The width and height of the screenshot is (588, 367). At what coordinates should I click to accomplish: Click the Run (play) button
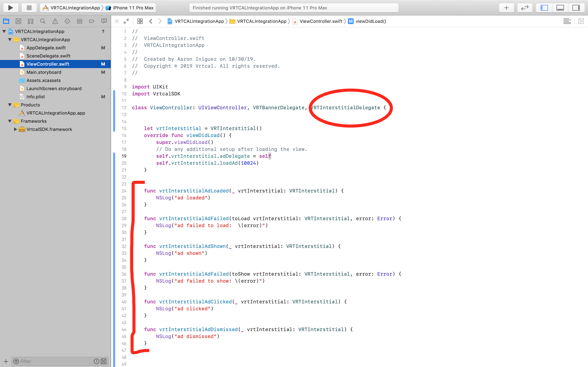10,8
